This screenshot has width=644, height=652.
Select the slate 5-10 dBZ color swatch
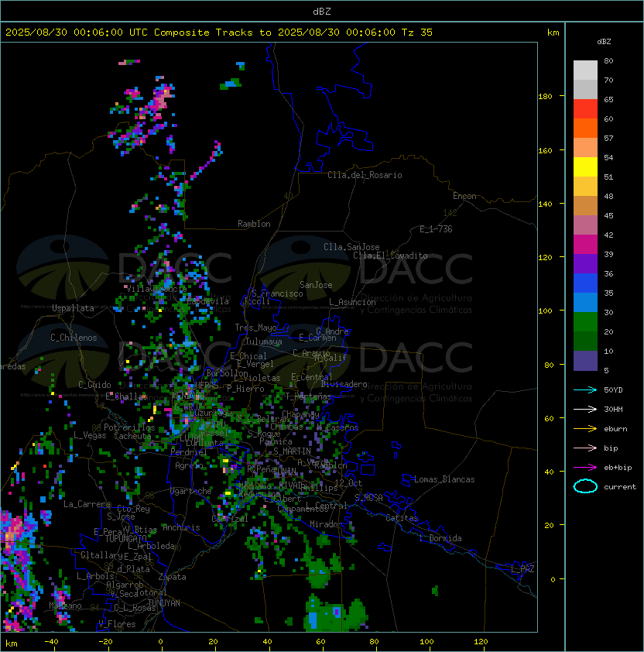tap(585, 361)
